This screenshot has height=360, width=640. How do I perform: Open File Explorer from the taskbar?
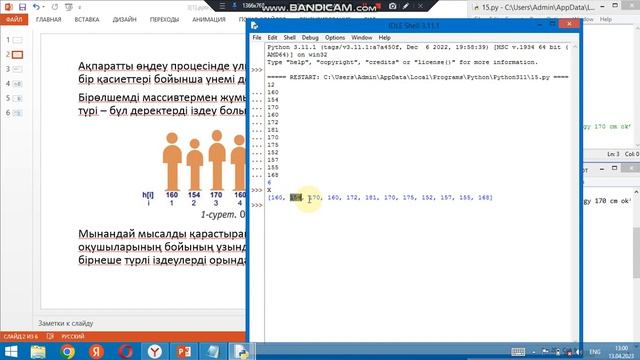38,351
